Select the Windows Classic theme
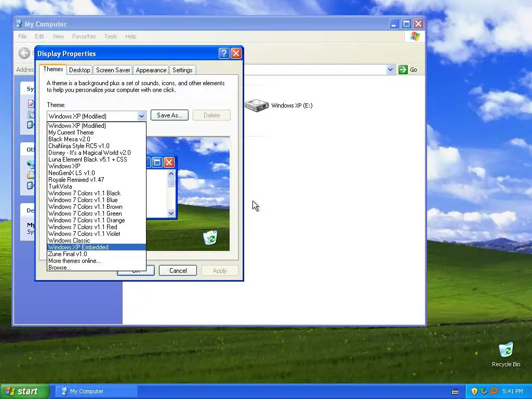 (x=96, y=241)
